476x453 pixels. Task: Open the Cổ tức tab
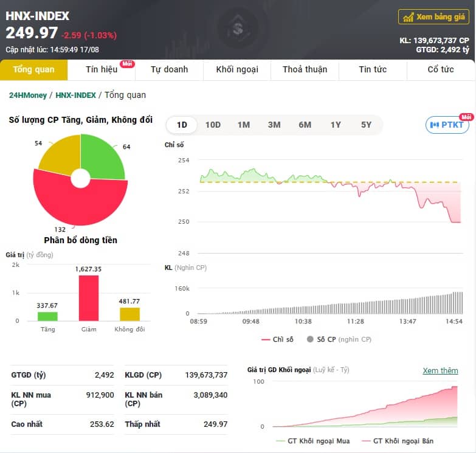(x=441, y=69)
